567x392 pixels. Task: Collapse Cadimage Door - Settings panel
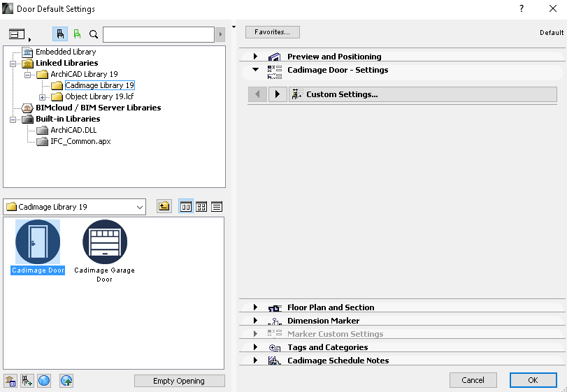[255, 69]
